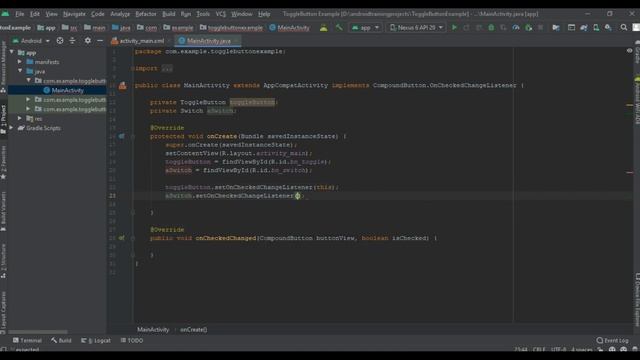Click the Search Everywhere magnifier icon
The height and width of the screenshot is (360, 640).
tap(624, 27)
